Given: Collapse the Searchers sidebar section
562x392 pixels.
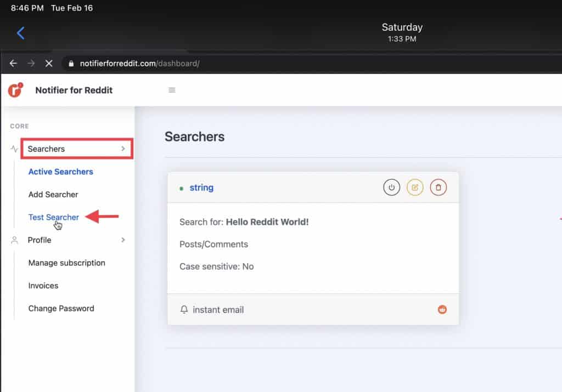Looking at the screenshot, I should point(77,149).
